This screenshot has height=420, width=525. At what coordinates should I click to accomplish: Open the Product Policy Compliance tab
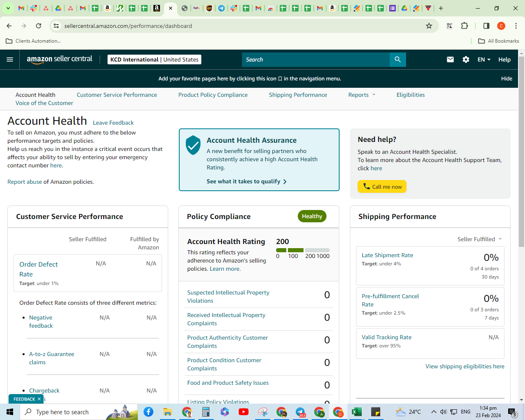pos(213,95)
